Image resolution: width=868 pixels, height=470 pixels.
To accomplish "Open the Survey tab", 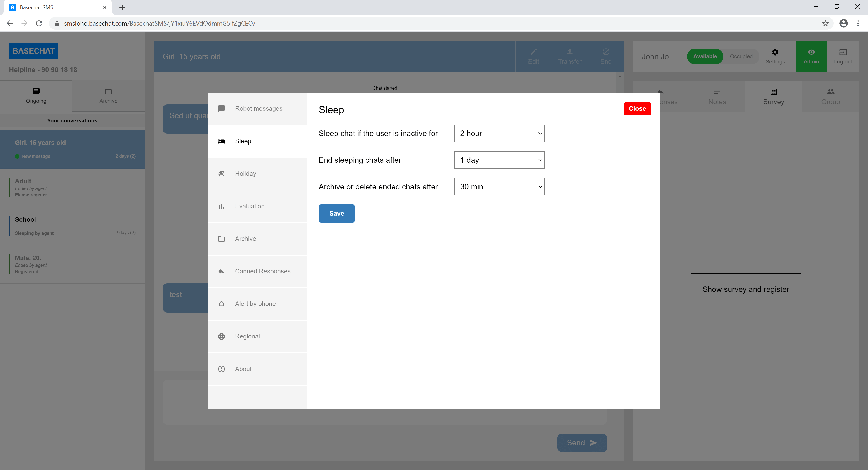I will pyautogui.click(x=773, y=97).
